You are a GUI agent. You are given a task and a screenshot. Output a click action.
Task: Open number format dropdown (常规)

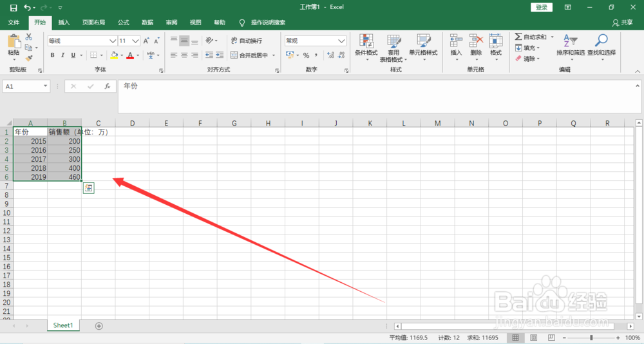tap(341, 41)
